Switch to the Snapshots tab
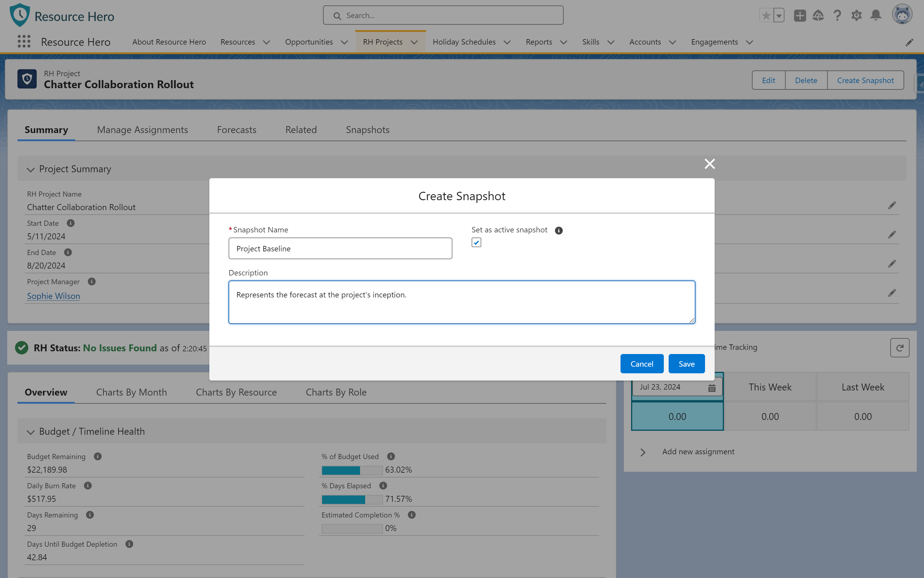Image resolution: width=924 pixels, height=578 pixels. tap(367, 130)
